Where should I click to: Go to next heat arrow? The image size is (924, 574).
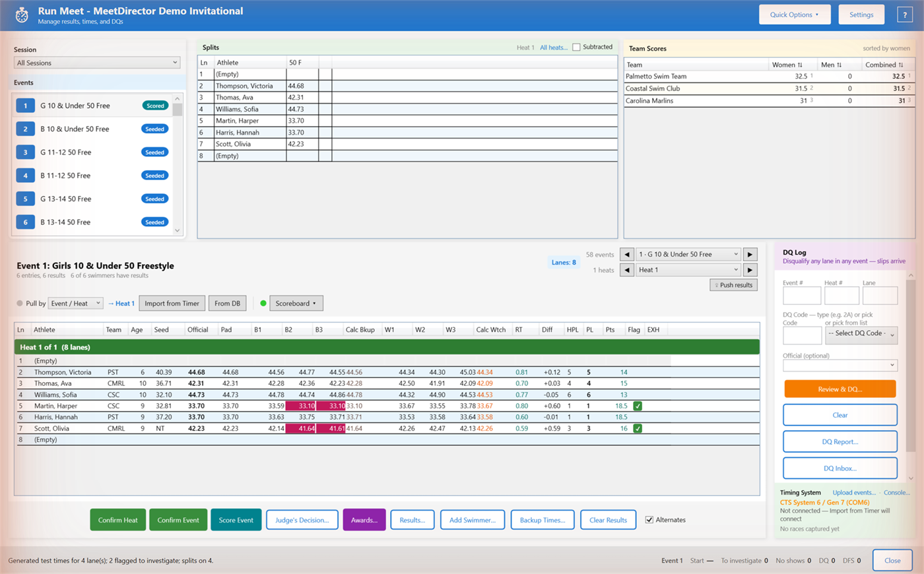pos(750,270)
